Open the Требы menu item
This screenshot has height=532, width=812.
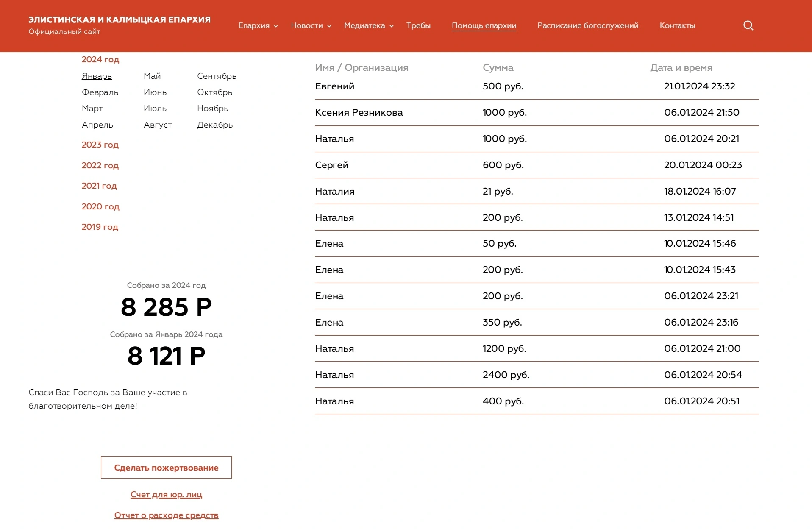[x=418, y=25]
